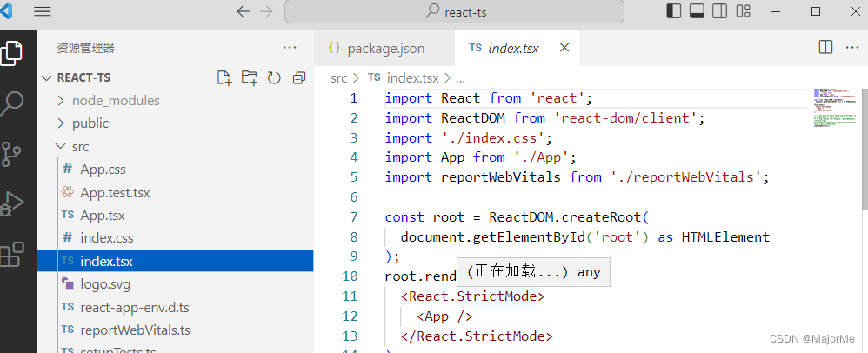Collapse all folders in explorer
868x353 pixels.
point(299,78)
